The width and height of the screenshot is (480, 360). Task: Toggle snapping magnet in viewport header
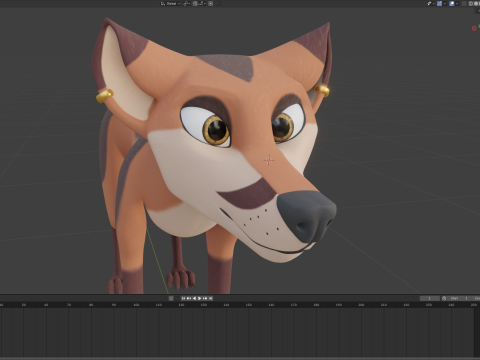(195, 3)
